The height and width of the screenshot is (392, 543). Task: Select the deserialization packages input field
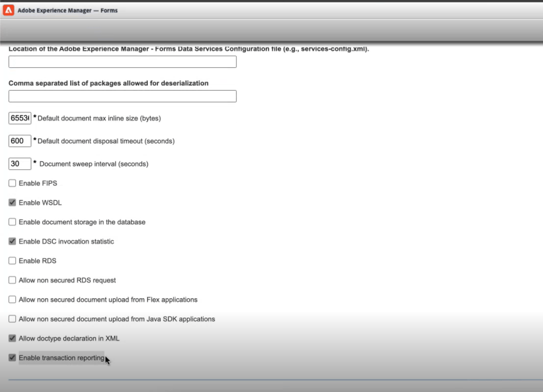point(122,96)
